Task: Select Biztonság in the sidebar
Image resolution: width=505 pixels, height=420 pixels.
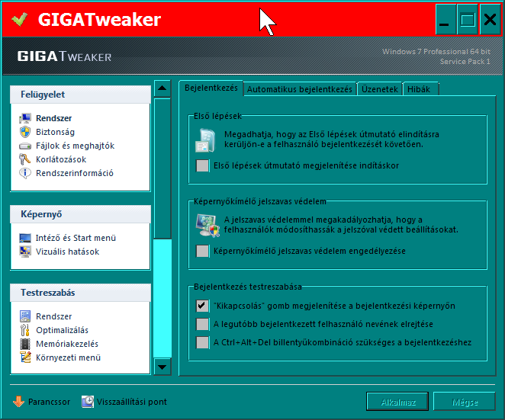Action: click(55, 132)
